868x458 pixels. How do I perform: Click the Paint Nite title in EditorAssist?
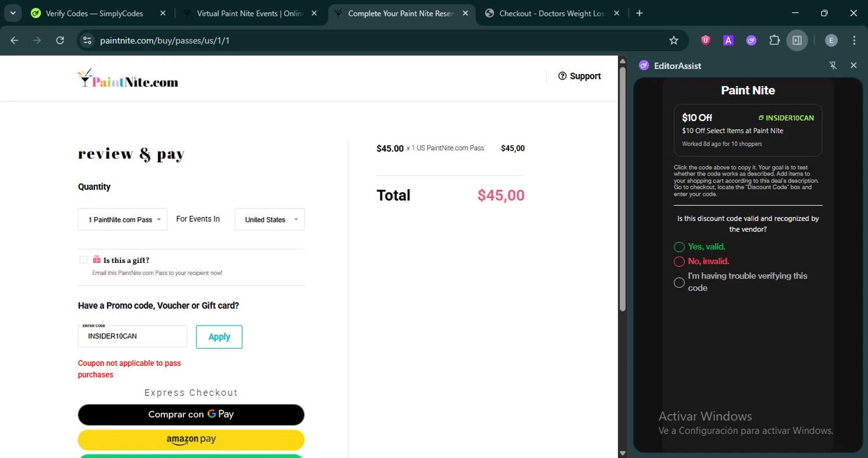click(748, 90)
